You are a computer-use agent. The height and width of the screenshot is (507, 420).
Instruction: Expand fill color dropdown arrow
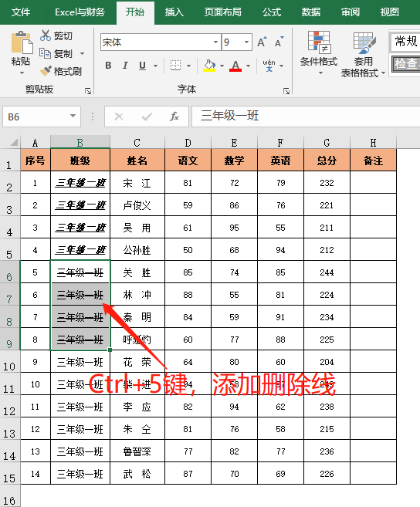pyautogui.click(x=222, y=66)
